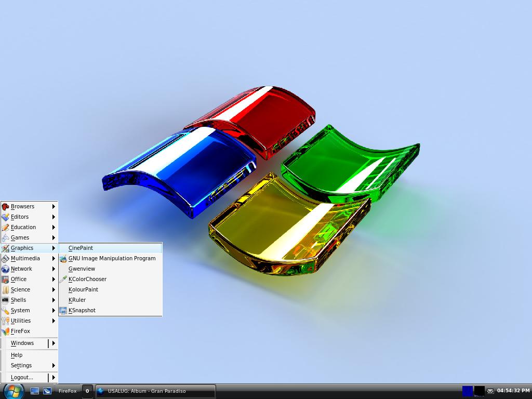
Task: Click the blue monitor graph in the tray
Action: coord(467,391)
